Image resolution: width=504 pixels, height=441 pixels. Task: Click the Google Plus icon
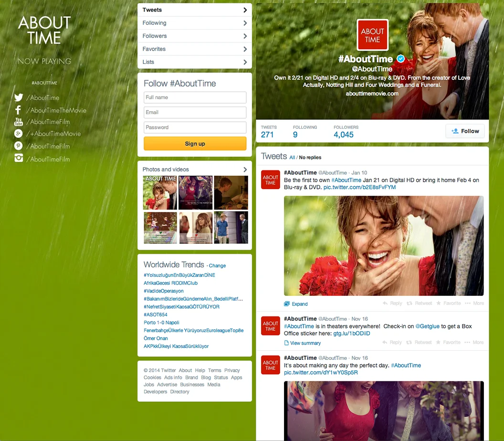[x=18, y=133]
